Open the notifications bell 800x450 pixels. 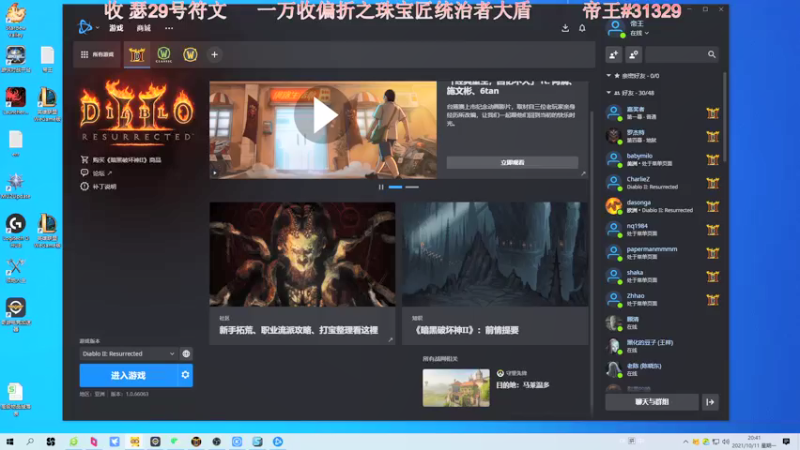(582, 28)
